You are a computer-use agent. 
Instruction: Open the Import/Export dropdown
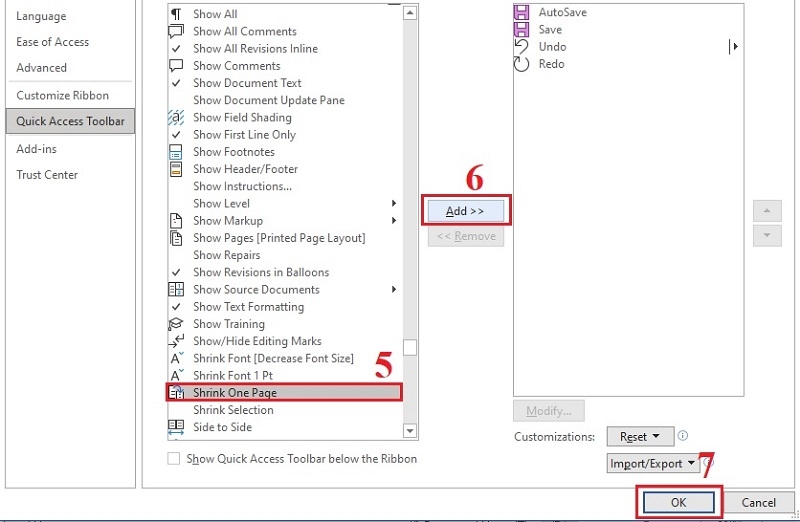click(x=653, y=463)
